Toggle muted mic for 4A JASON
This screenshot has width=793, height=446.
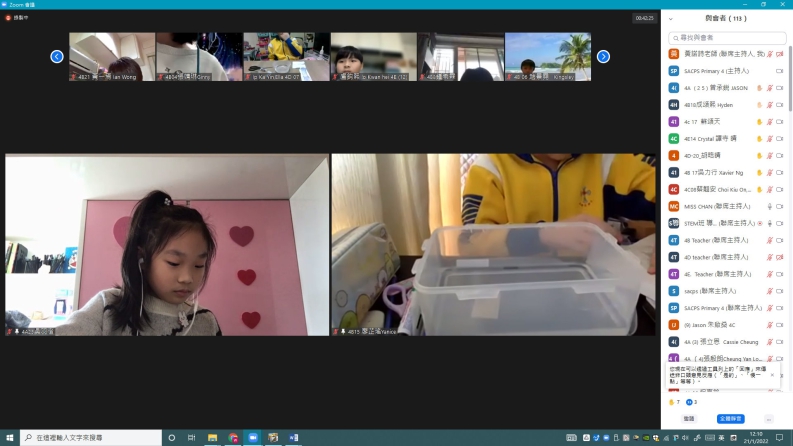tap(769, 88)
